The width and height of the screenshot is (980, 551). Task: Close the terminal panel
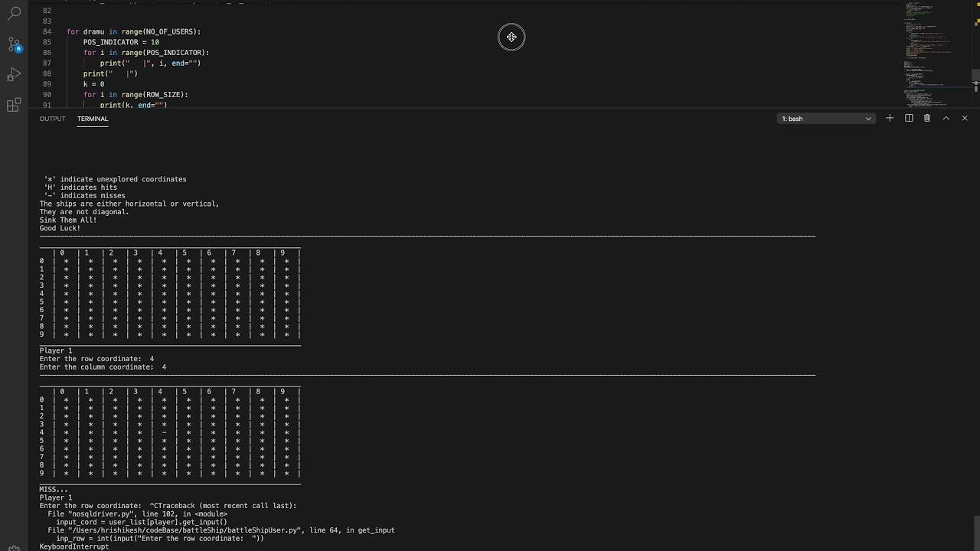click(965, 119)
